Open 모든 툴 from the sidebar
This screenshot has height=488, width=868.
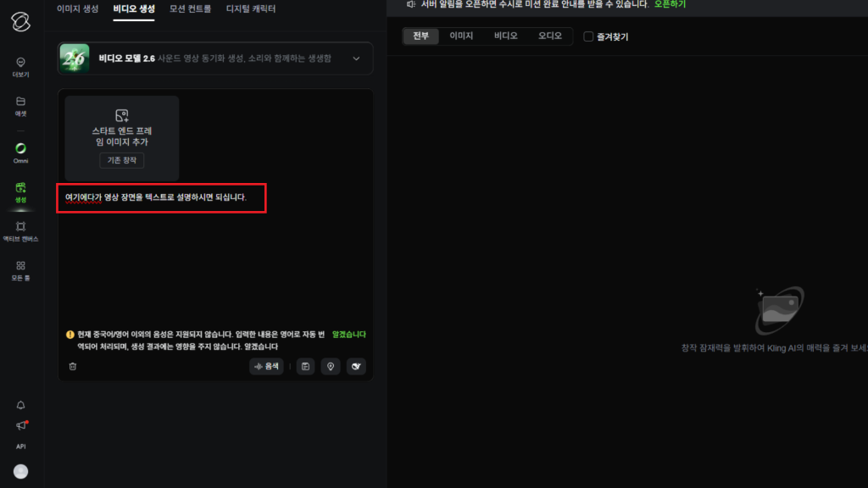coord(20,269)
